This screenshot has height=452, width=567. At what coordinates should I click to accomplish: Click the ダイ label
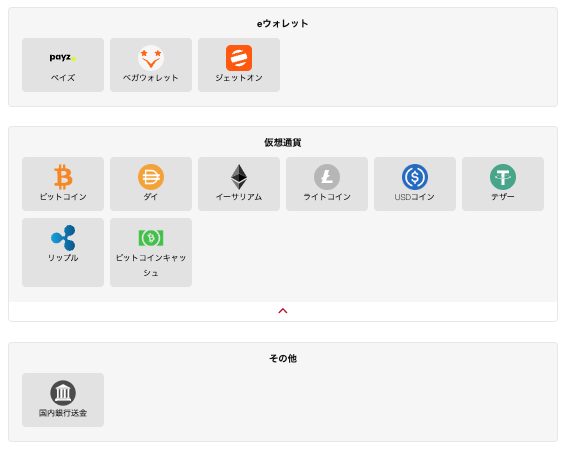pos(151,197)
